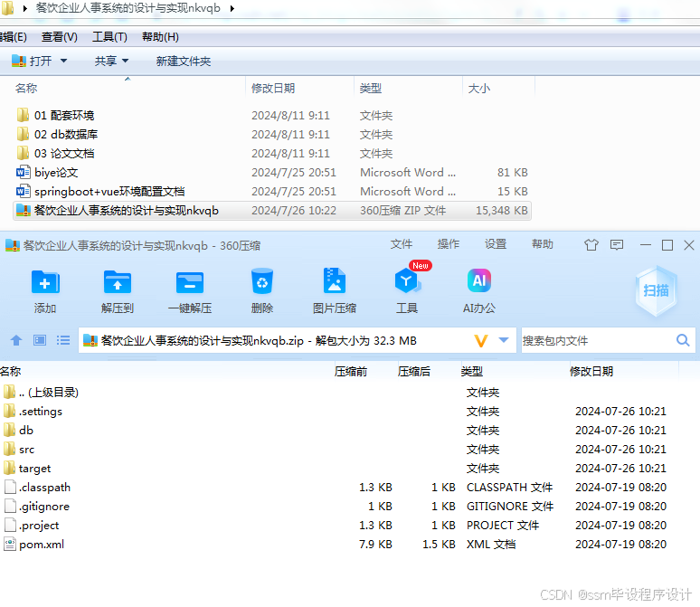The height and width of the screenshot is (607, 700).
Task: Sort by 名称 column header in Explorer
Action: [x=26, y=89]
